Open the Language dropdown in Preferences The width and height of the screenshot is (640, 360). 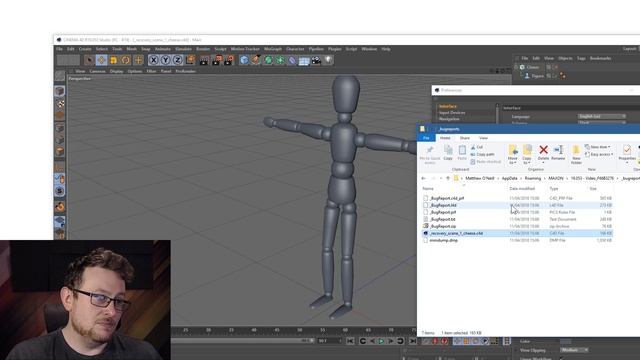(602, 116)
